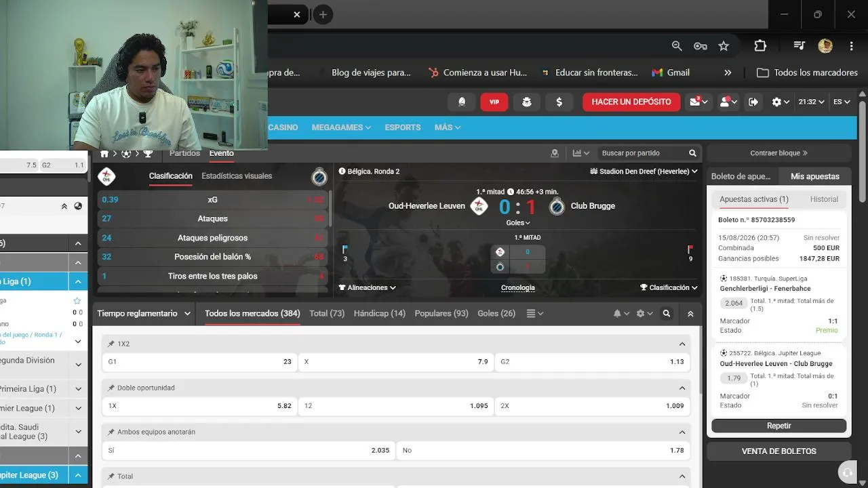
Task: Click the HACER UN DEPÓSITO button
Action: tap(631, 102)
